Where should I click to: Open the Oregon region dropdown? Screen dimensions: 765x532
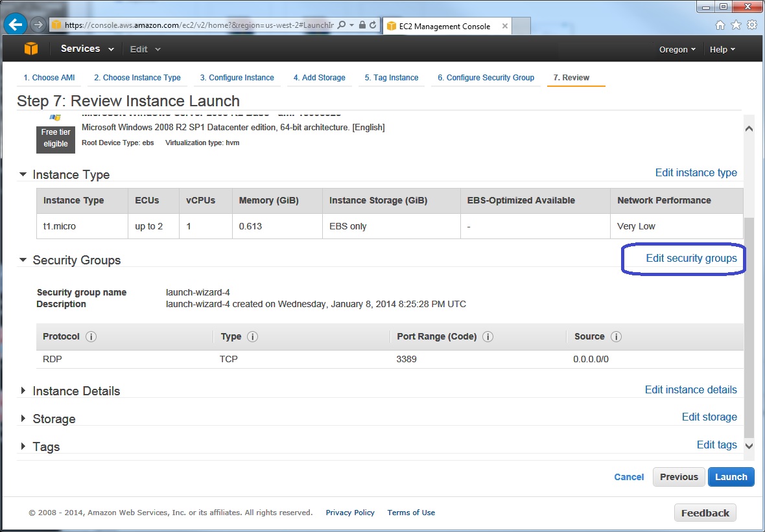pos(677,49)
